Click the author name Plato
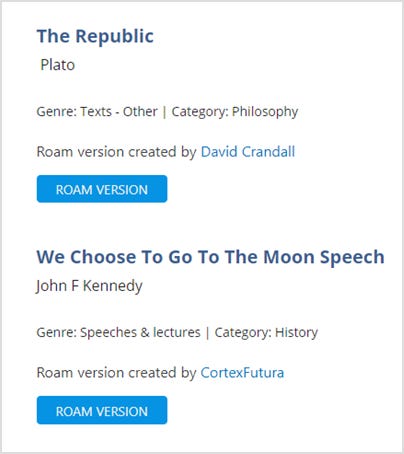The image size is (404, 454). click(x=57, y=65)
